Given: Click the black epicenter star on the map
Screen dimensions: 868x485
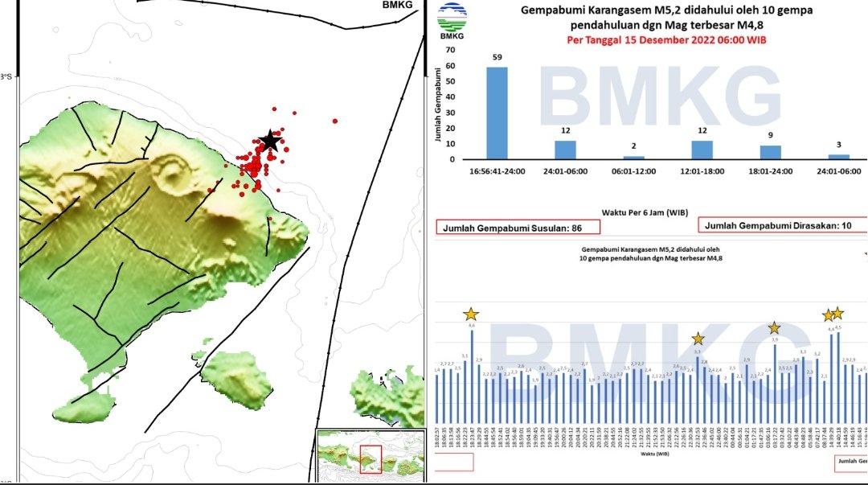Looking at the screenshot, I should coord(270,142).
